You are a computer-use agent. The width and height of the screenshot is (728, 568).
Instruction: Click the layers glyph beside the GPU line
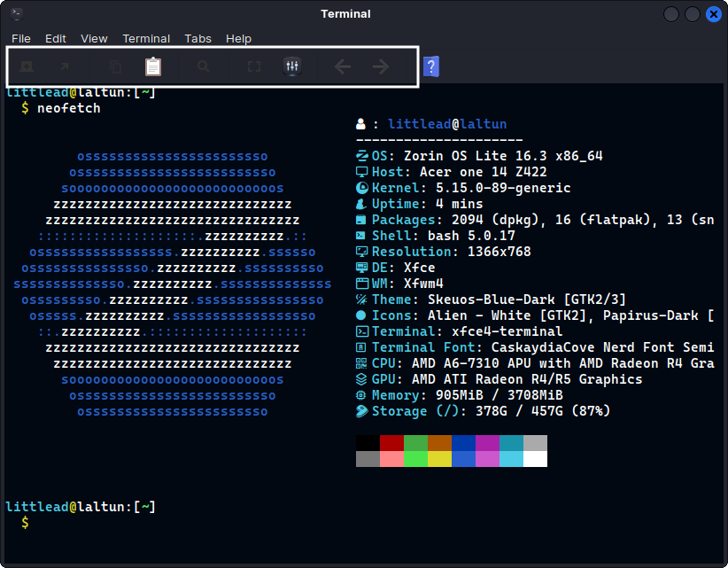click(x=361, y=379)
